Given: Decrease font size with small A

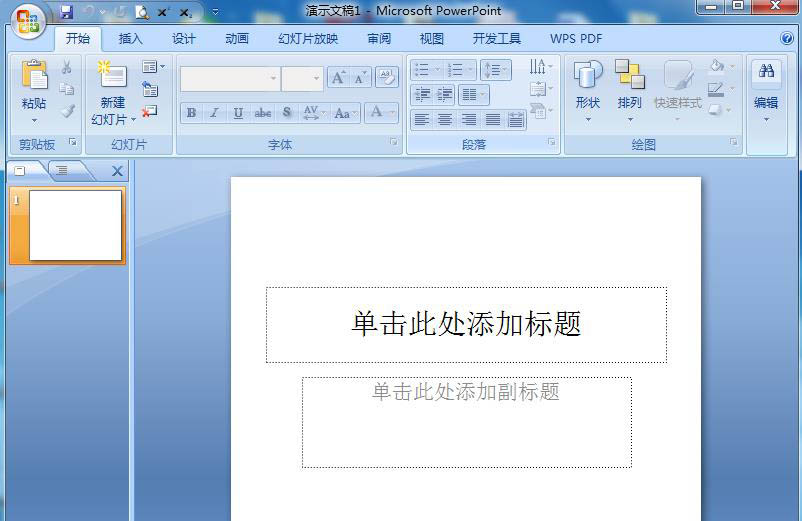Looking at the screenshot, I should click(361, 78).
